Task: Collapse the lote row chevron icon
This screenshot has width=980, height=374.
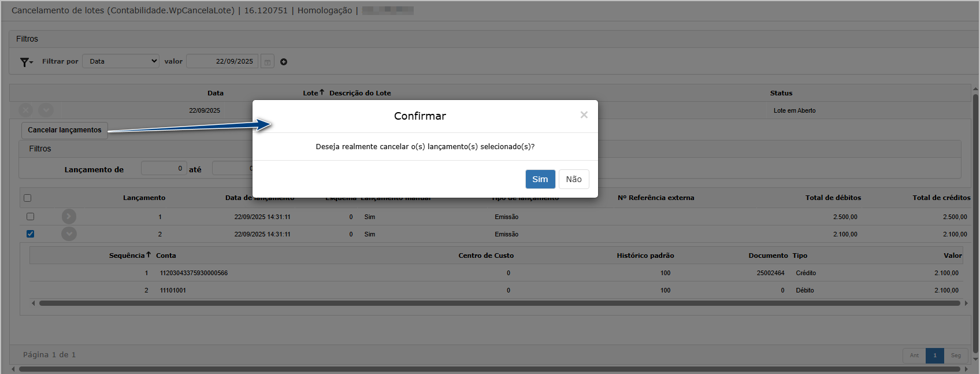Action: (x=46, y=110)
